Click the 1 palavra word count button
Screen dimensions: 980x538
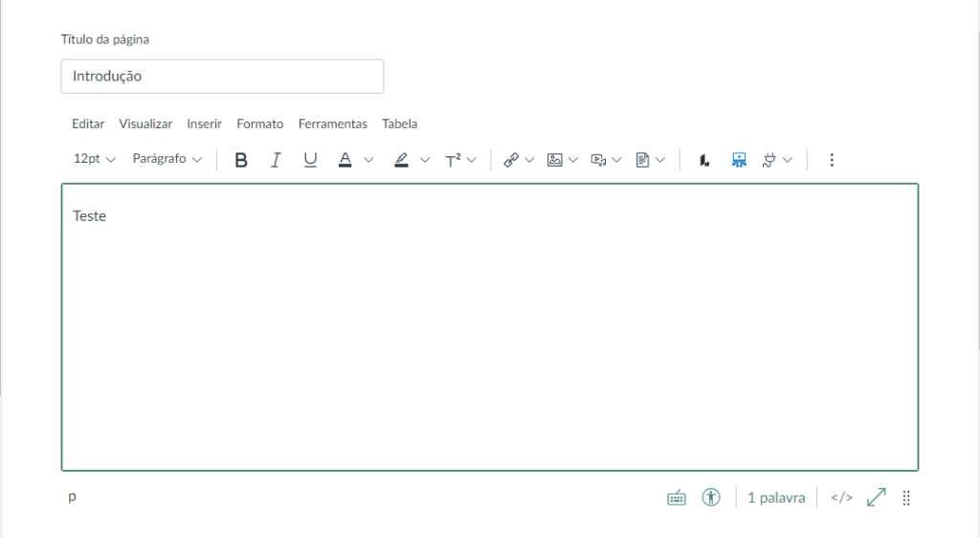pyautogui.click(x=776, y=498)
